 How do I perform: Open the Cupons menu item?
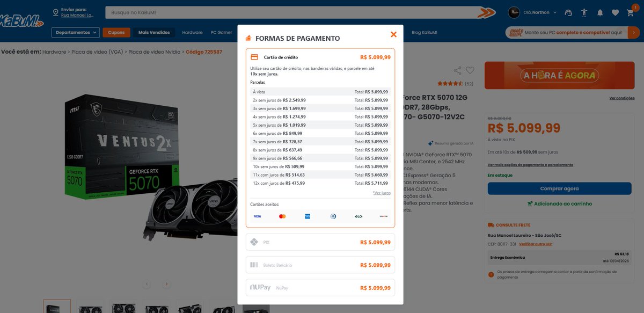(x=116, y=32)
